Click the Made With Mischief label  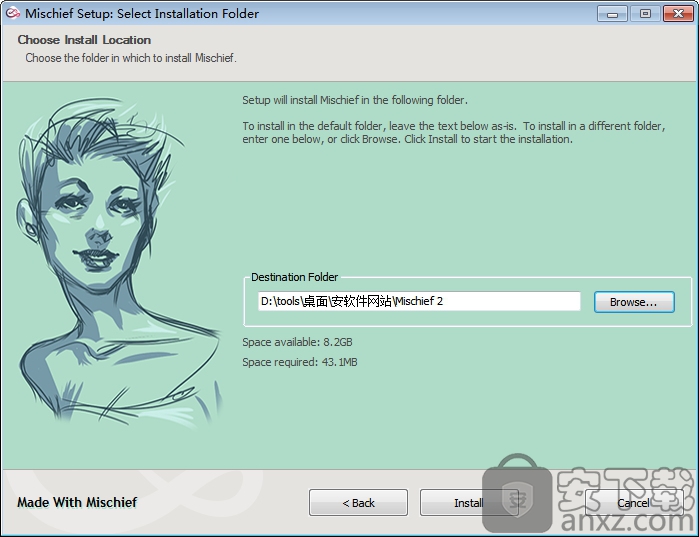(77, 502)
